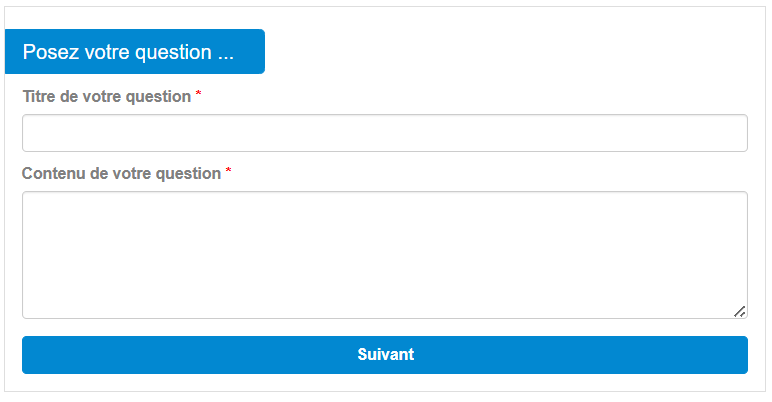Click the blue header banner of the form
772x402 pixels.
134,52
